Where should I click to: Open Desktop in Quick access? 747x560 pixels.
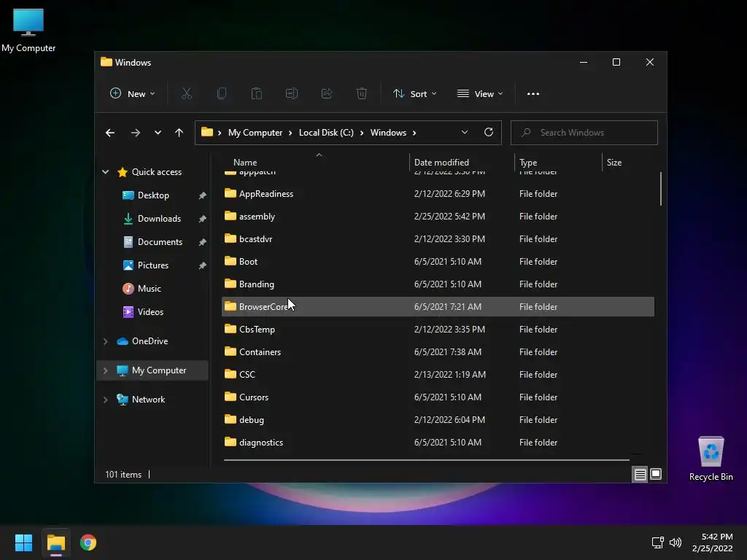153,195
